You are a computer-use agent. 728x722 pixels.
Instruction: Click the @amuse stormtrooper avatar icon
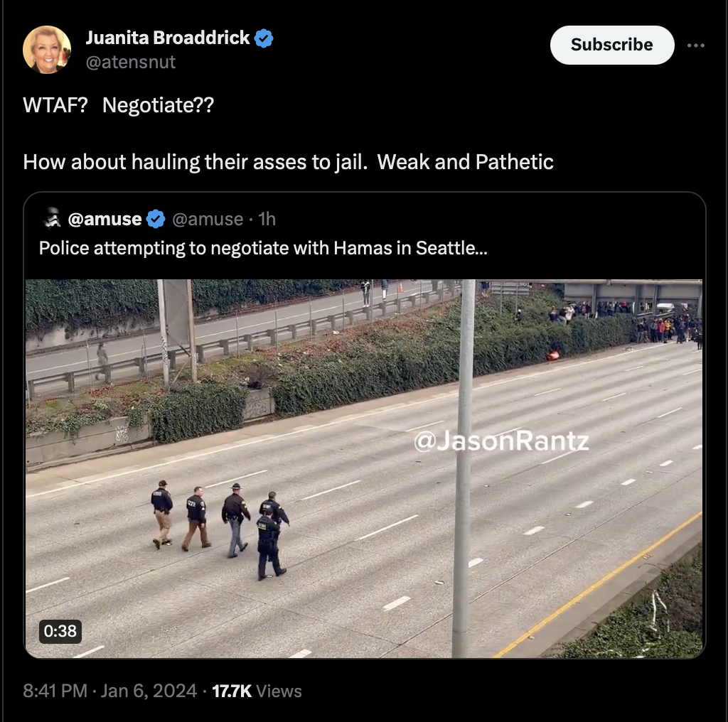(x=53, y=219)
